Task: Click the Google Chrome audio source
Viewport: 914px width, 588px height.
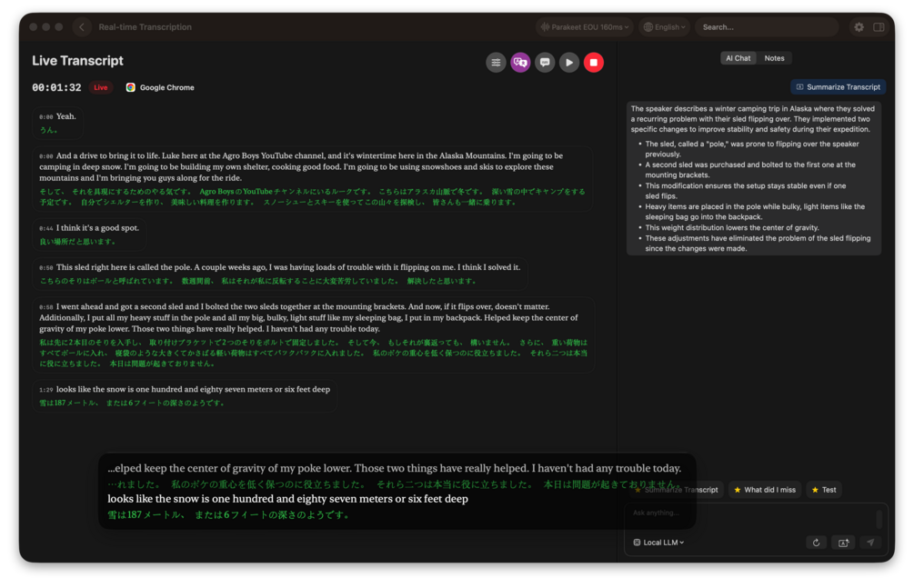Action: [160, 87]
